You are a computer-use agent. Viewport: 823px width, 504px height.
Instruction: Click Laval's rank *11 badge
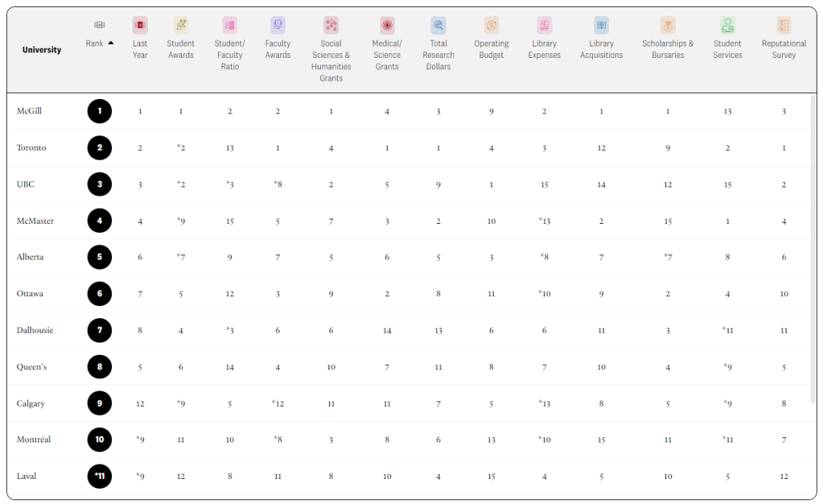100,476
